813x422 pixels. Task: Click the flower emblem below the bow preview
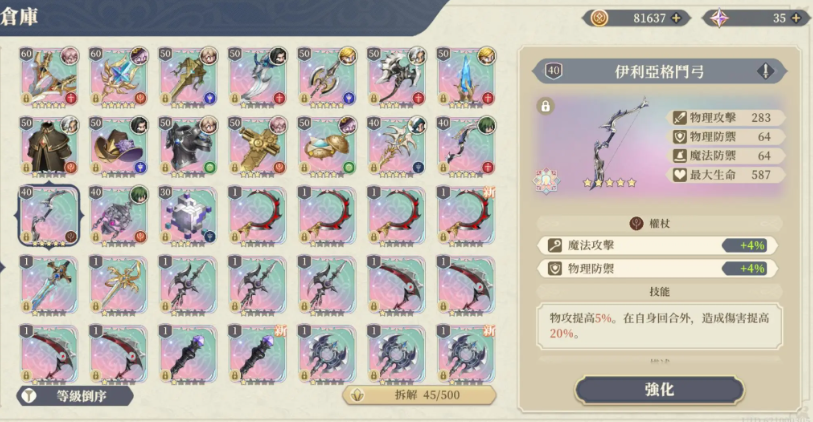click(x=546, y=180)
